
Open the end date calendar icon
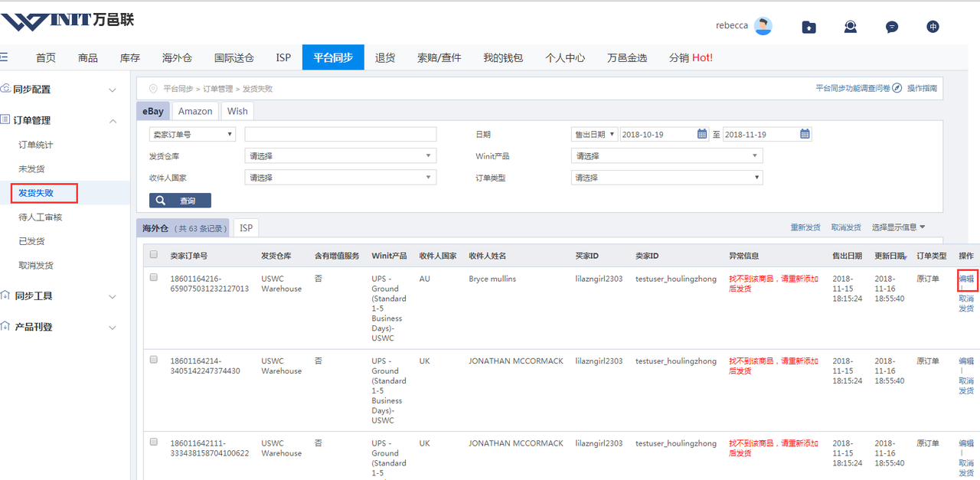click(805, 134)
